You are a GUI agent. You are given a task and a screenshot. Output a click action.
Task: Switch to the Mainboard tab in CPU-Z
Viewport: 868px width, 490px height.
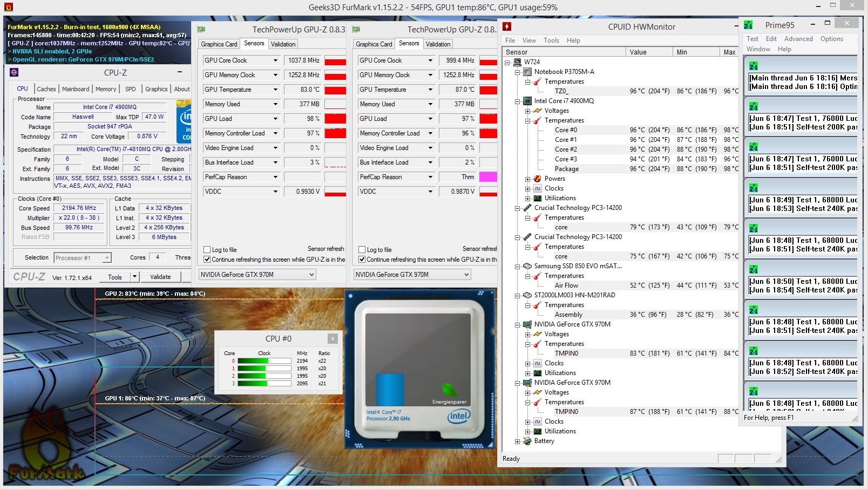point(76,89)
